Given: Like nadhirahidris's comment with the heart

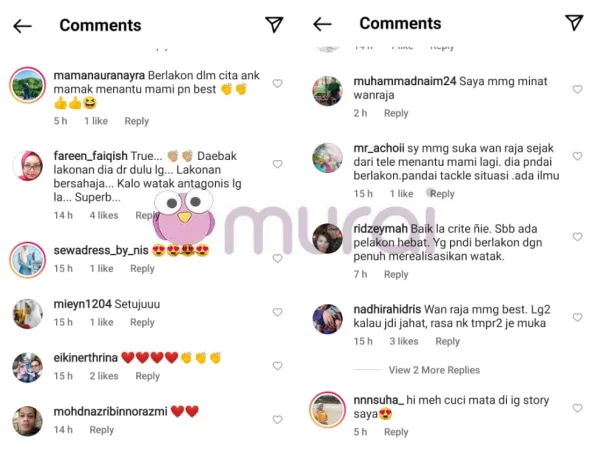Looking at the screenshot, I should click(x=577, y=317).
